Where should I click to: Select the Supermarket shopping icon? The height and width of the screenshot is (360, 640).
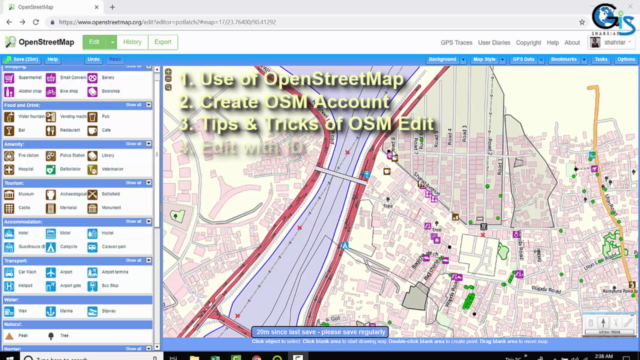point(9,78)
